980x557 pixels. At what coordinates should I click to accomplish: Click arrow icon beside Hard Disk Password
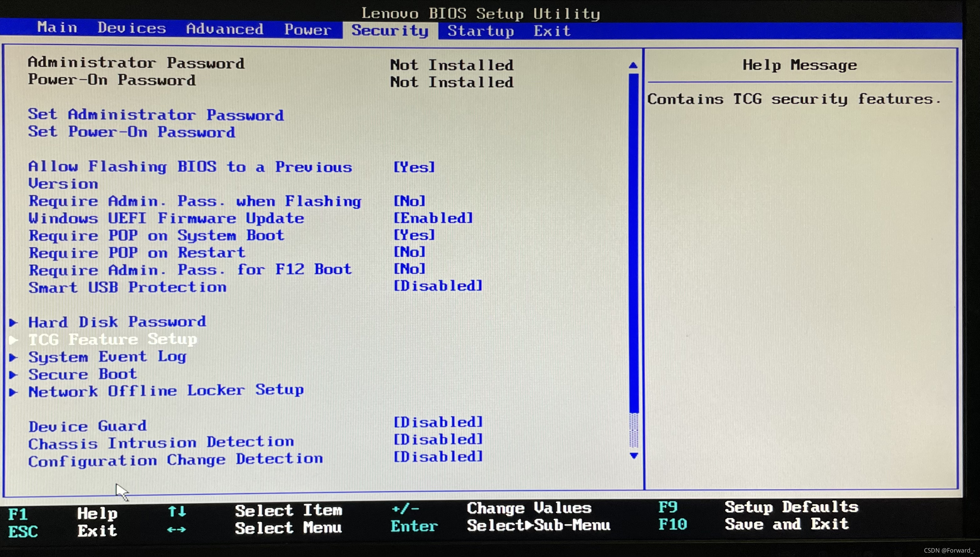point(13,322)
